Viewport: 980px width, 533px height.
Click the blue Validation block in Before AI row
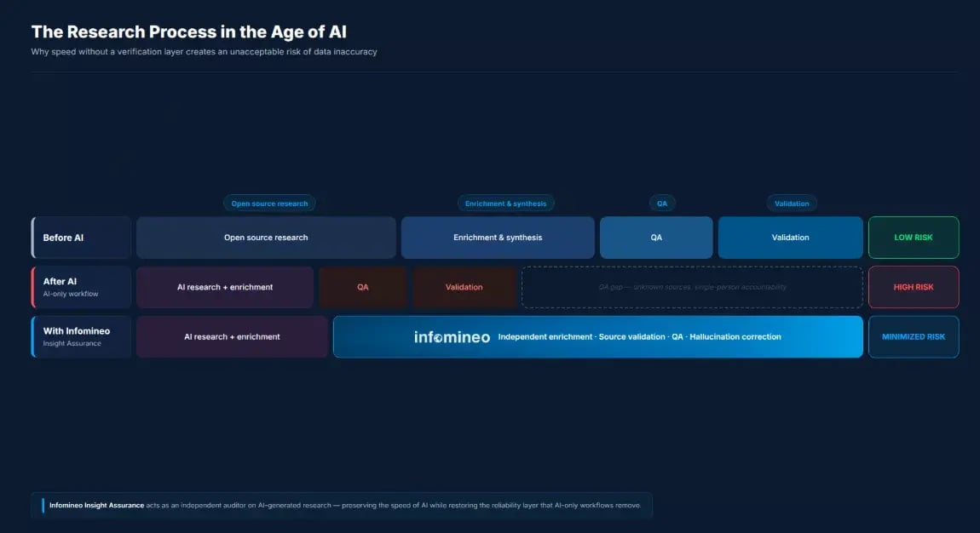790,238
